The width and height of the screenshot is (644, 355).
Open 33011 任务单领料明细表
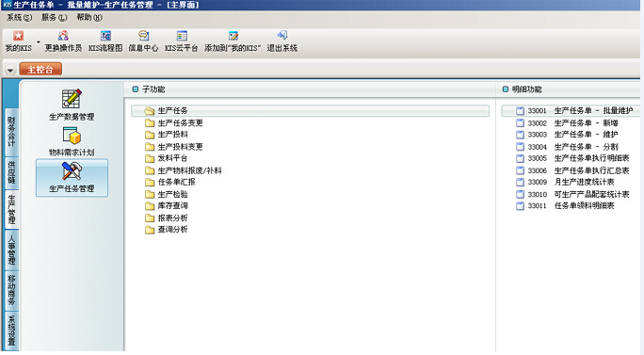565,206
